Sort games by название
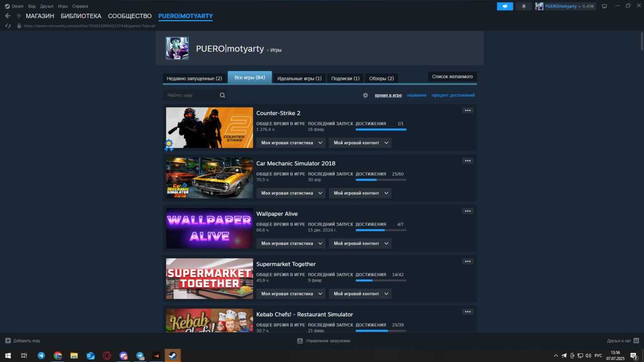 click(x=417, y=95)
